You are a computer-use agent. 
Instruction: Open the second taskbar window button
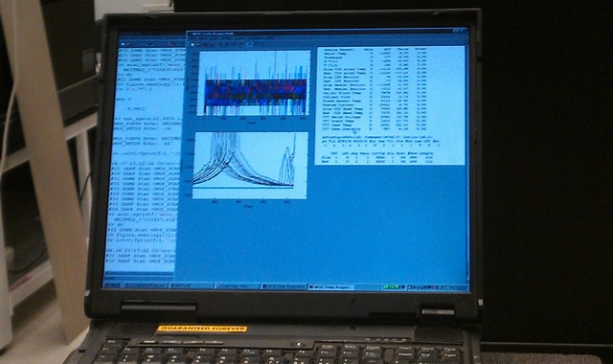point(145,285)
